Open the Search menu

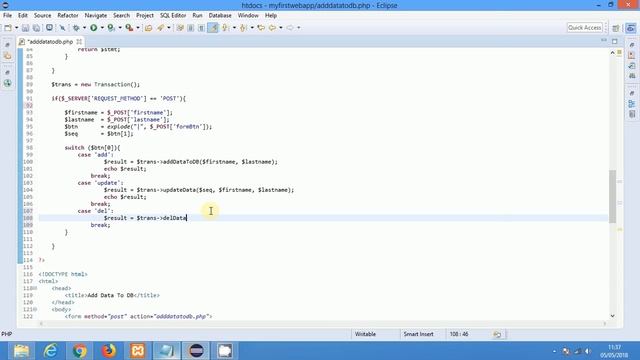[121, 16]
